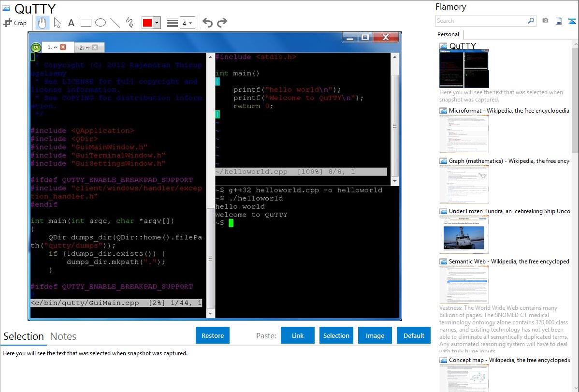Image resolution: width=579 pixels, height=392 pixels.
Task: Close QuTTY terminal tab 1
Action: 63,47
